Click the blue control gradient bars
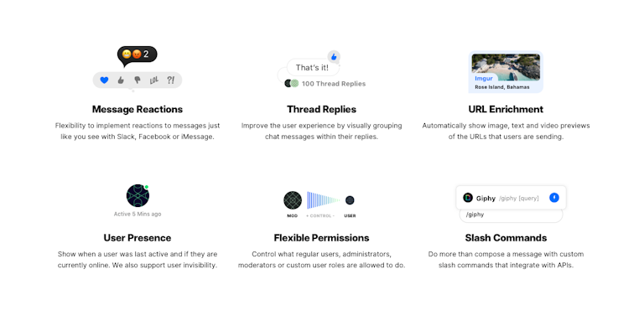Screen dimensions: 644x321 click(x=324, y=200)
